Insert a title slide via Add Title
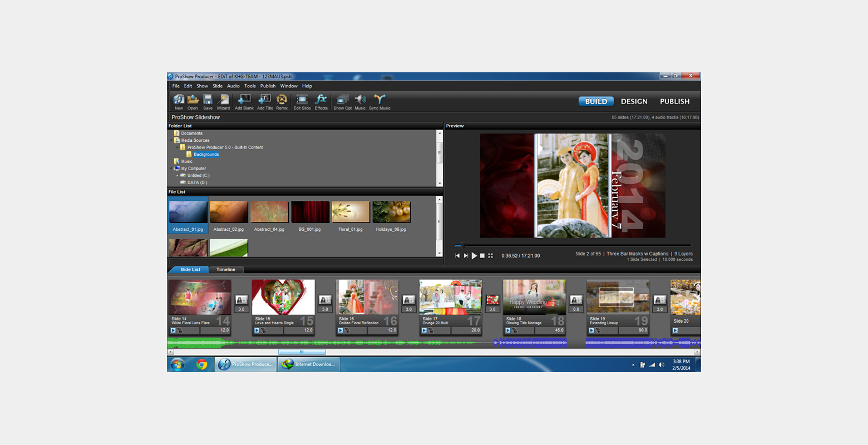This screenshot has height=445, width=868. (265, 102)
